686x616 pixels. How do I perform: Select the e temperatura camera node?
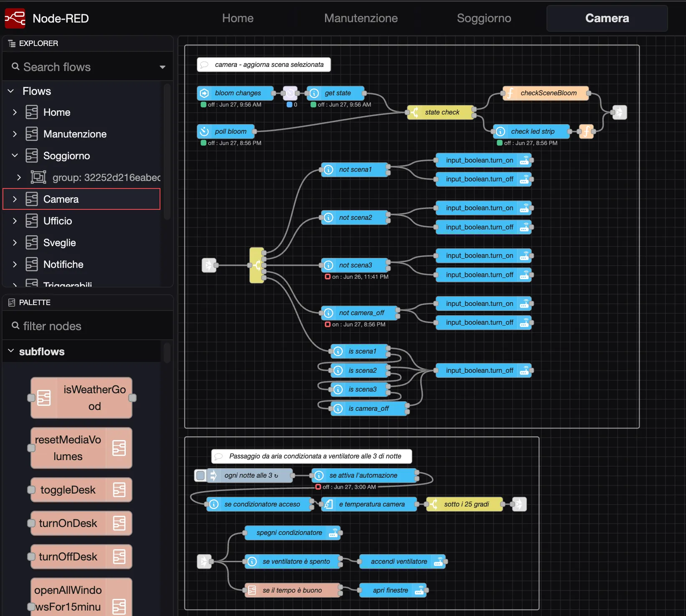(x=369, y=504)
